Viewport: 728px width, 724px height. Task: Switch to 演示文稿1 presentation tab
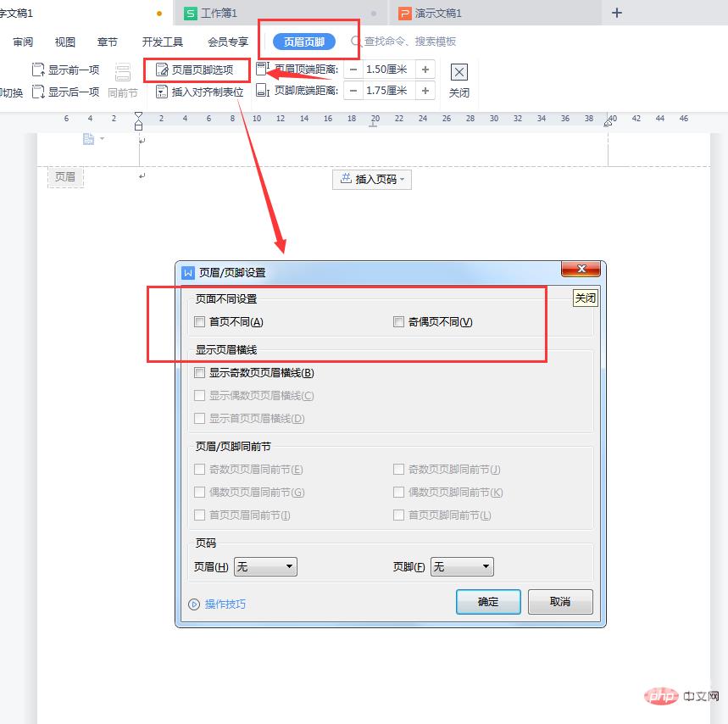(x=437, y=14)
